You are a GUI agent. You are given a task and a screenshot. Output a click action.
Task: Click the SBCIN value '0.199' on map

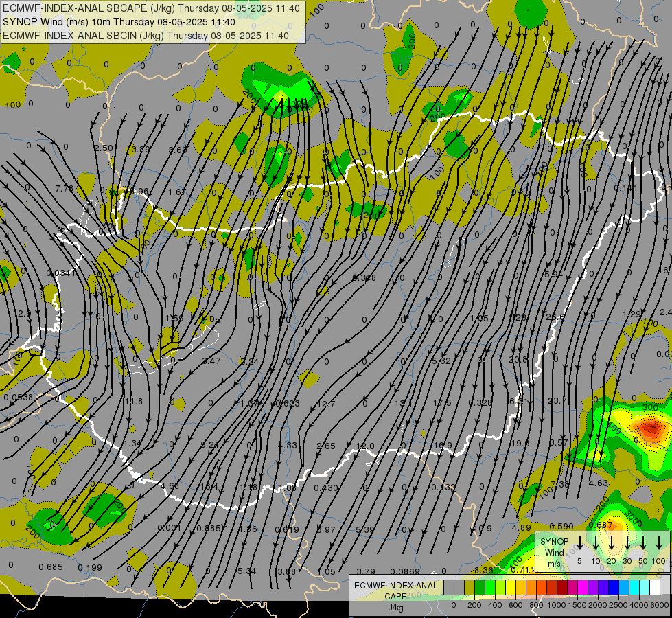click(90, 568)
